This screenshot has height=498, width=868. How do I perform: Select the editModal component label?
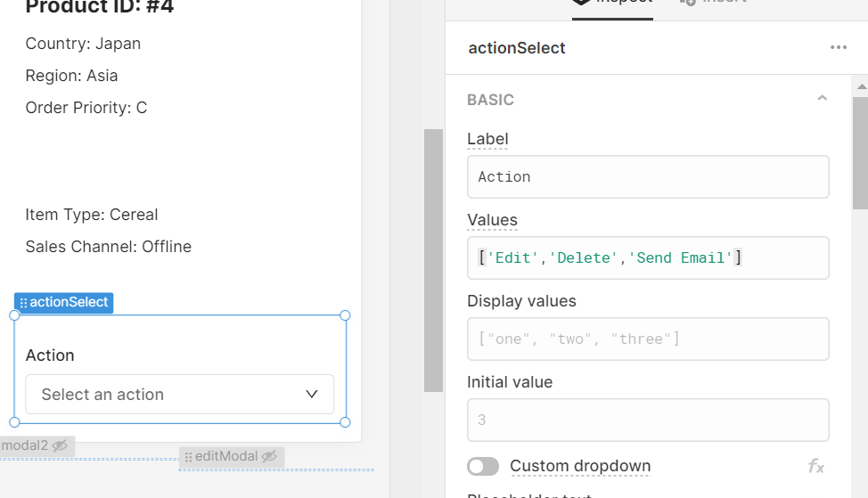pos(232,456)
